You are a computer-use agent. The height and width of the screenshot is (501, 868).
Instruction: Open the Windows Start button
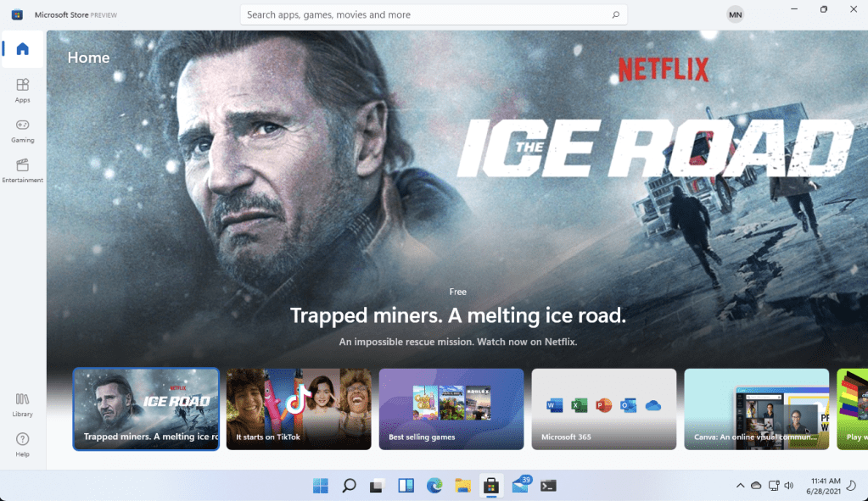tap(321, 486)
